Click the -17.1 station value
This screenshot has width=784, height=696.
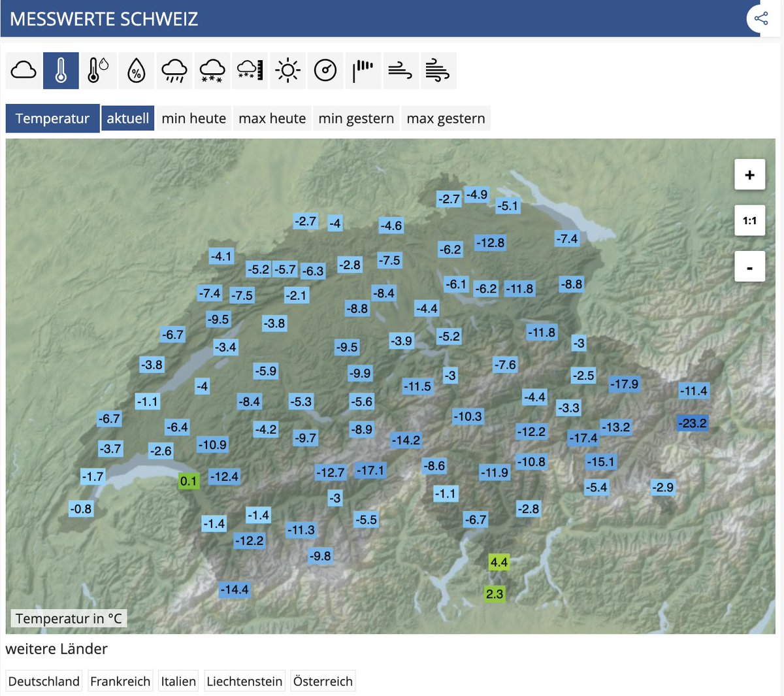coord(370,470)
